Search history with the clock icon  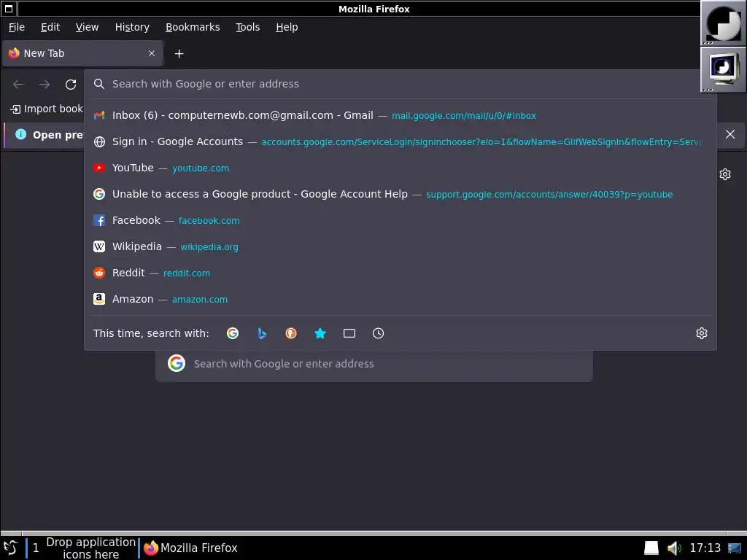[379, 333]
